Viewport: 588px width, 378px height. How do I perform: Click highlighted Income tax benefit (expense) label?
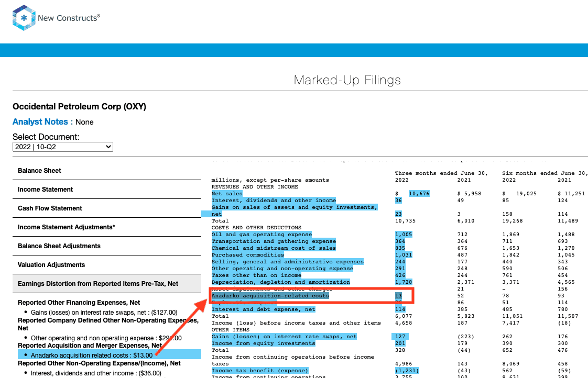point(259,371)
